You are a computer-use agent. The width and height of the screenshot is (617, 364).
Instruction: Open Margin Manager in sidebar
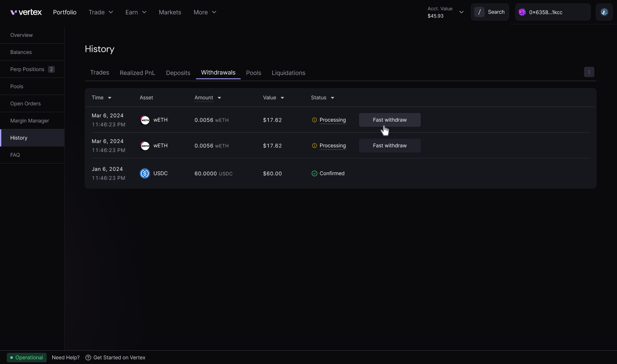(30, 121)
